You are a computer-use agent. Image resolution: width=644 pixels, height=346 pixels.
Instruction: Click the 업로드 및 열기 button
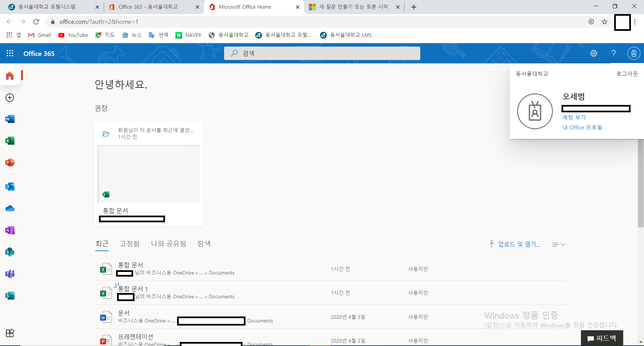[515, 244]
